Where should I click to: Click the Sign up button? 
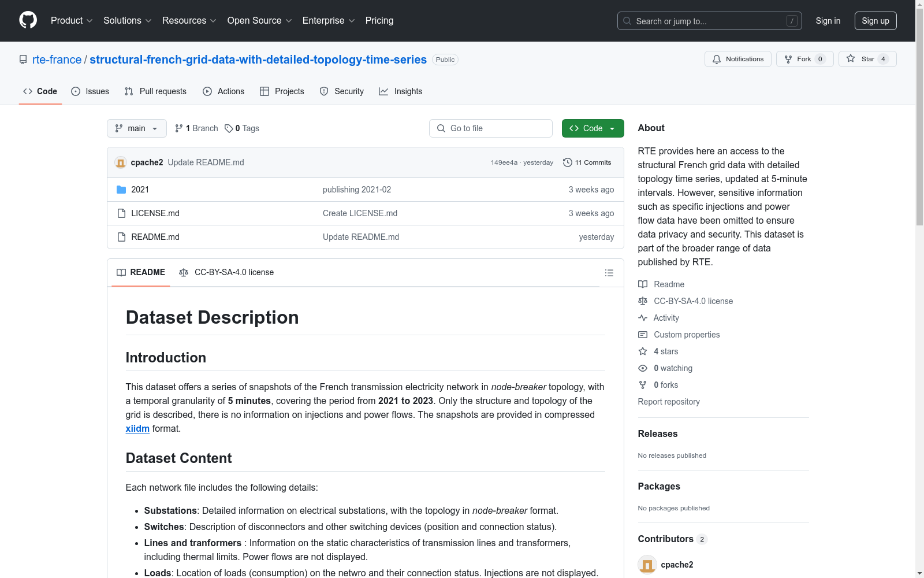[x=875, y=21]
